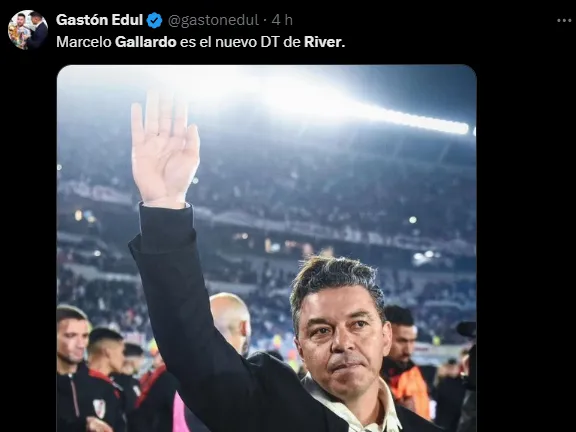
Task: Click the bald man behind raised arm
Action: click(x=231, y=321)
